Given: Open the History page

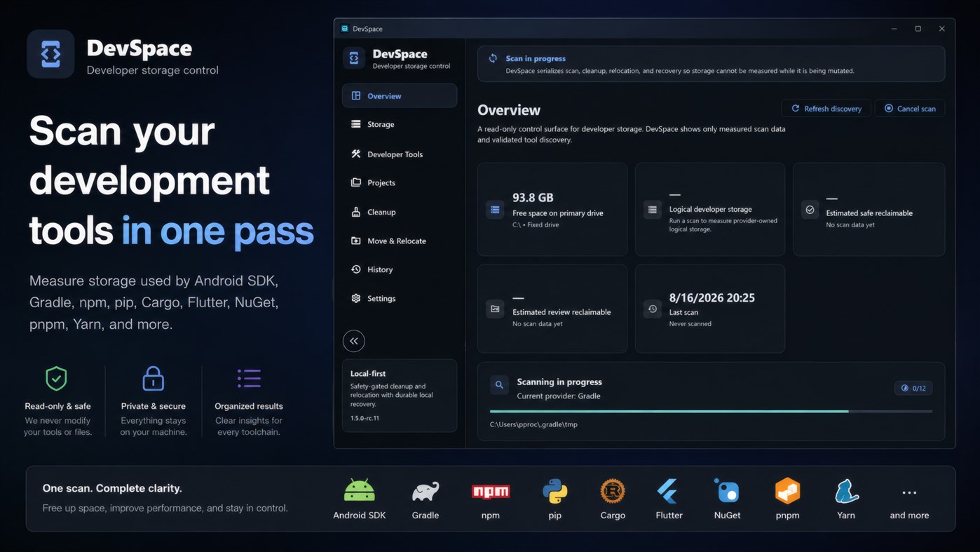Looking at the screenshot, I should coord(399,269).
